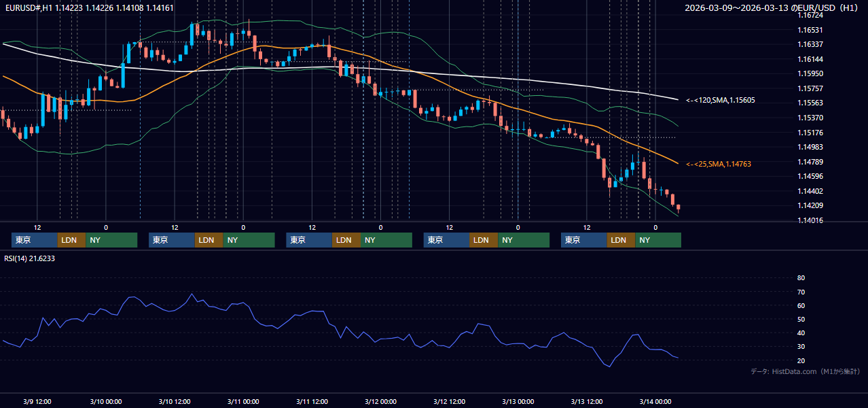Click the 3/14 00:00 date label
The image size is (868, 408).
pyautogui.click(x=655, y=401)
